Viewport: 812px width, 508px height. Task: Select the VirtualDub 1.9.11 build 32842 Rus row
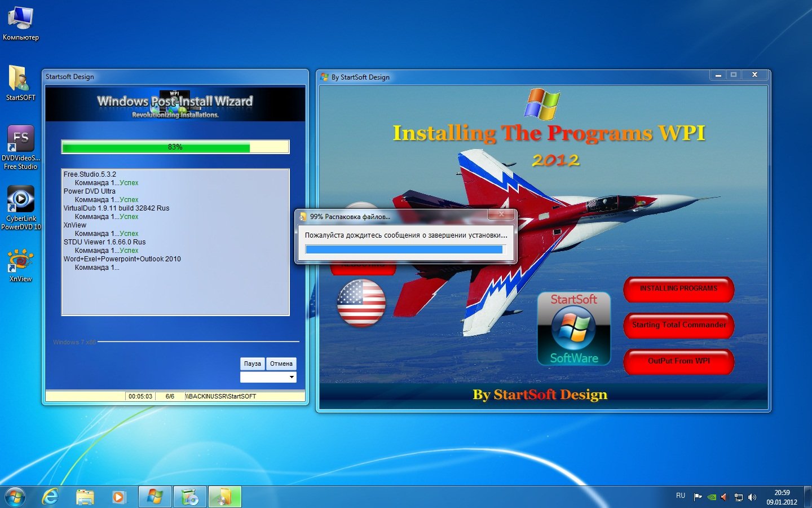point(116,208)
